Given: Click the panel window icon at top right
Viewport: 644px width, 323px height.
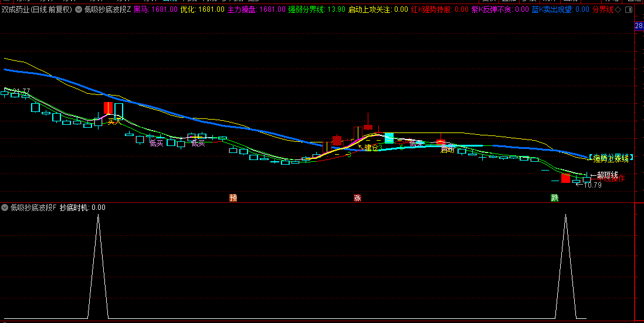Looking at the screenshot, I should [x=629, y=9].
